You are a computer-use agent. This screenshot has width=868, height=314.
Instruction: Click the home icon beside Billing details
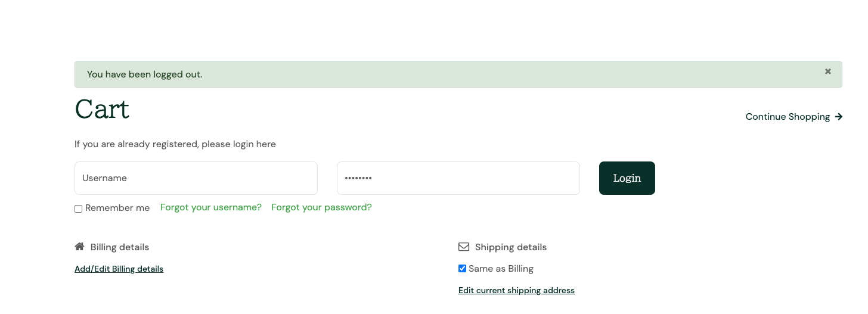pyautogui.click(x=79, y=247)
